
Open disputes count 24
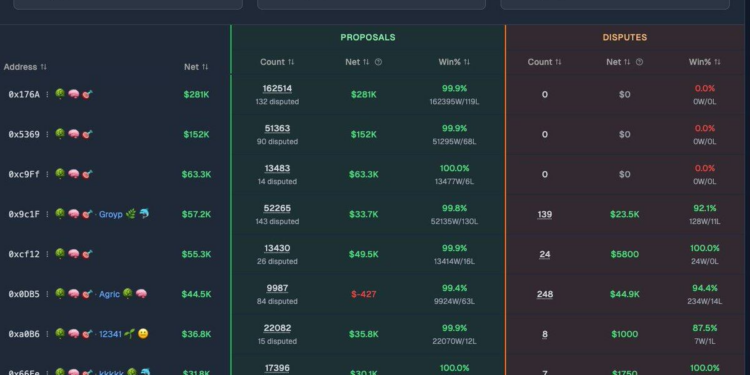[x=545, y=254]
